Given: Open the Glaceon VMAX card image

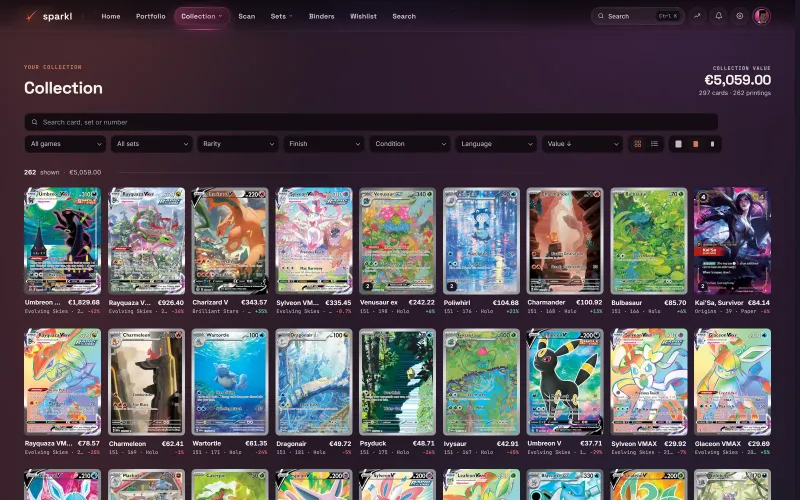Looking at the screenshot, I should click(x=733, y=382).
